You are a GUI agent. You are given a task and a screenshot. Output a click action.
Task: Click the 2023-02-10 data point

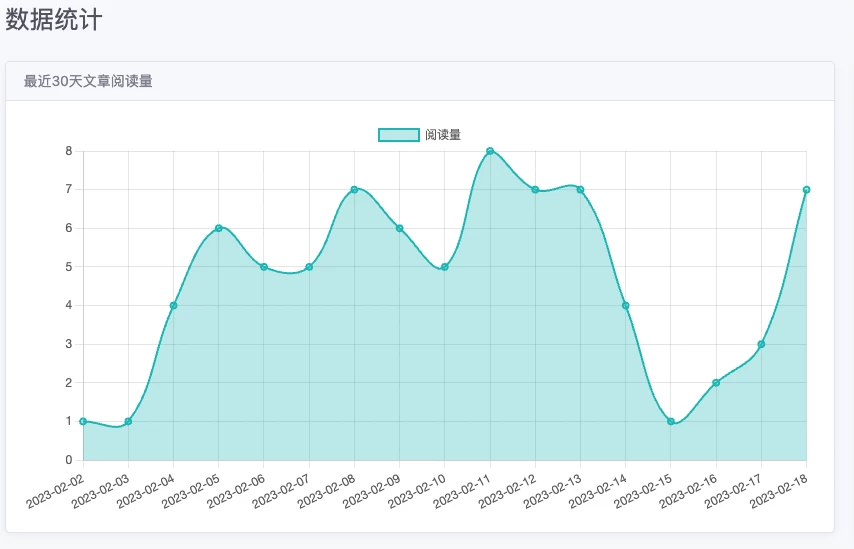pos(445,267)
